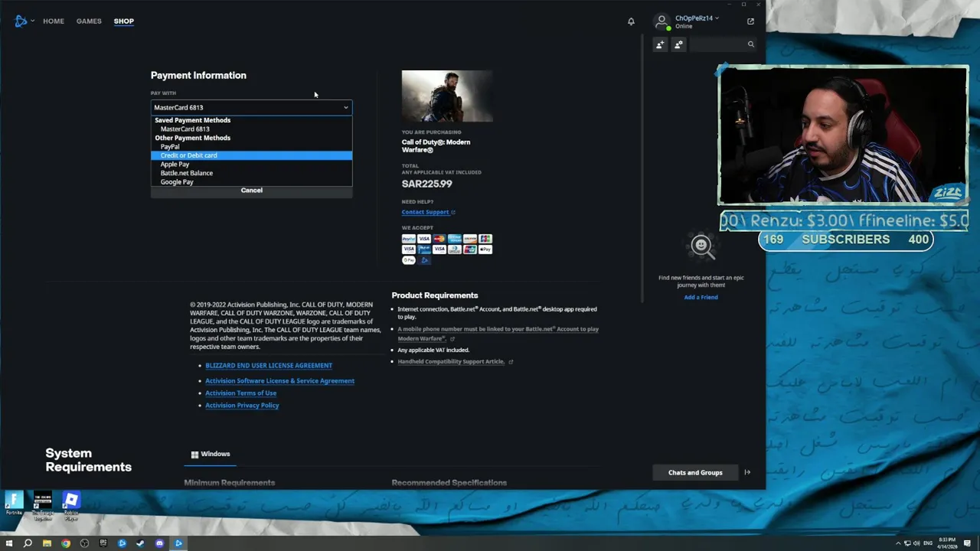Click the Call of Duty Modern Warfare thumbnail
Screen dimensions: 980x551
tap(447, 96)
